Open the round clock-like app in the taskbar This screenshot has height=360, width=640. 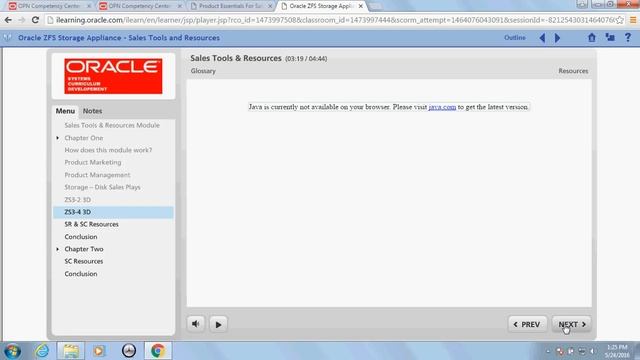pos(129,351)
